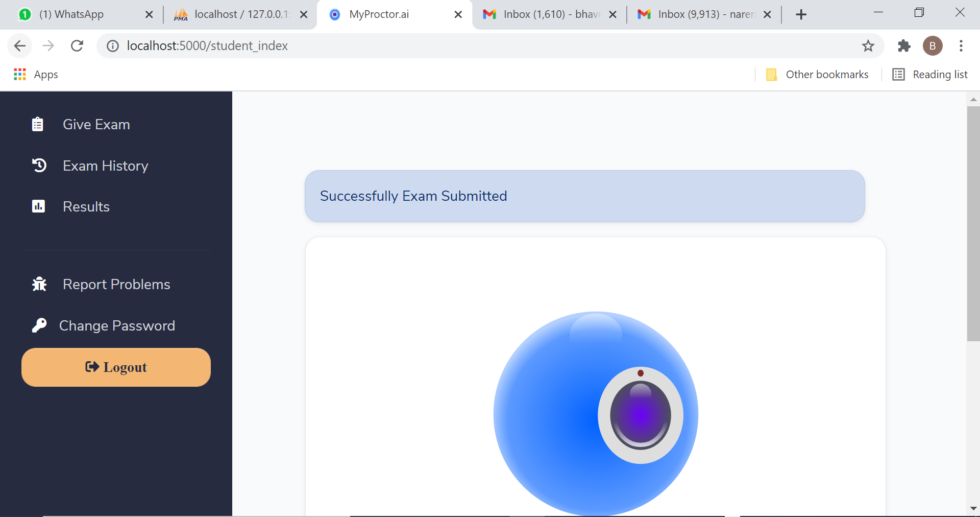Image resolution: width=980 pixels, height=517 pixels.
Task: Click the Change Password key icon
Action: (x=39, y=325)
